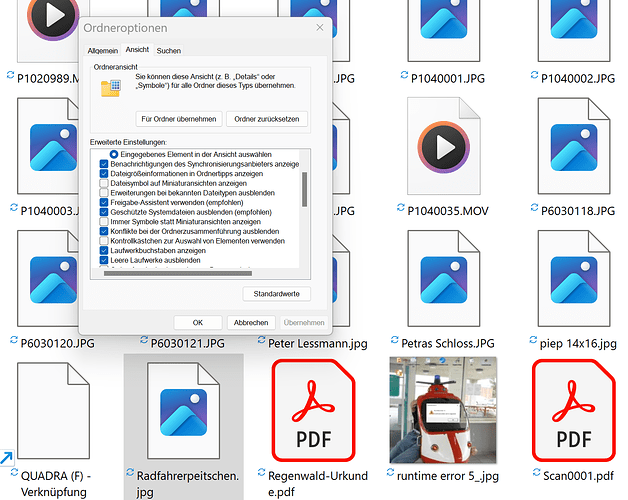
Task: Select the P6030118.JPG image file icon
Action: (x=574, y=146)
